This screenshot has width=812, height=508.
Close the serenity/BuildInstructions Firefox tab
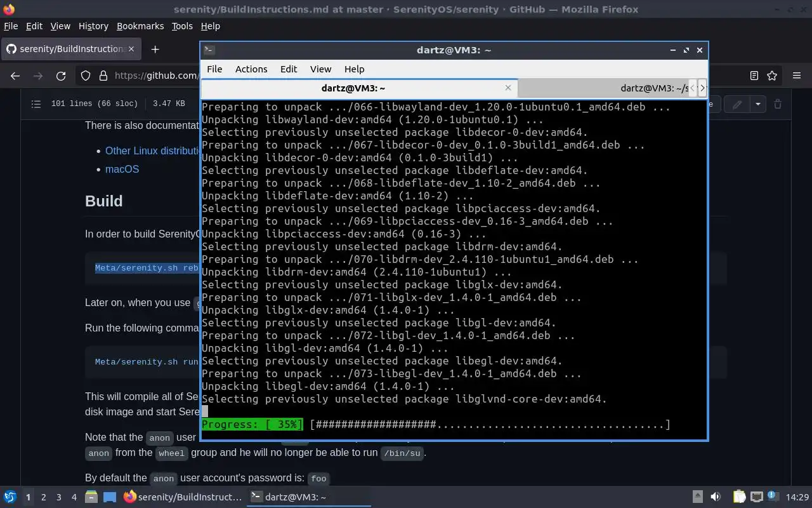pyautogui.click(x=131, y=49)
